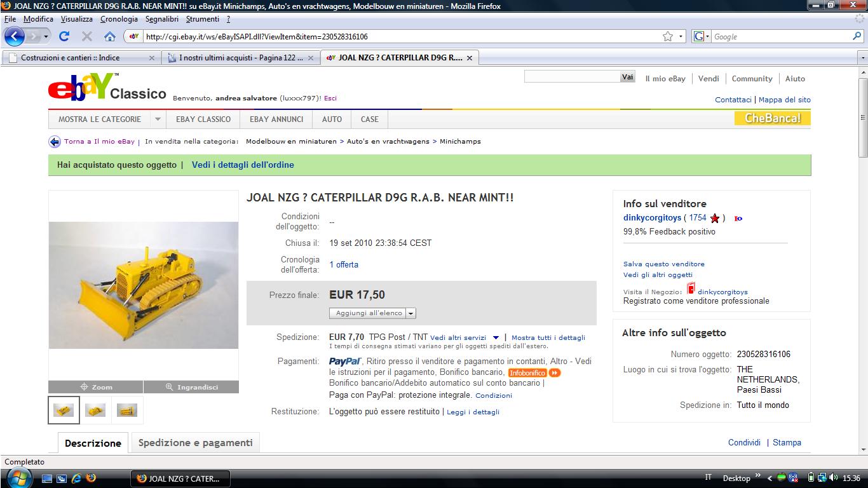Go to Firefox home page icon
This screenshot has width=868, height=488.
point(109,36)
